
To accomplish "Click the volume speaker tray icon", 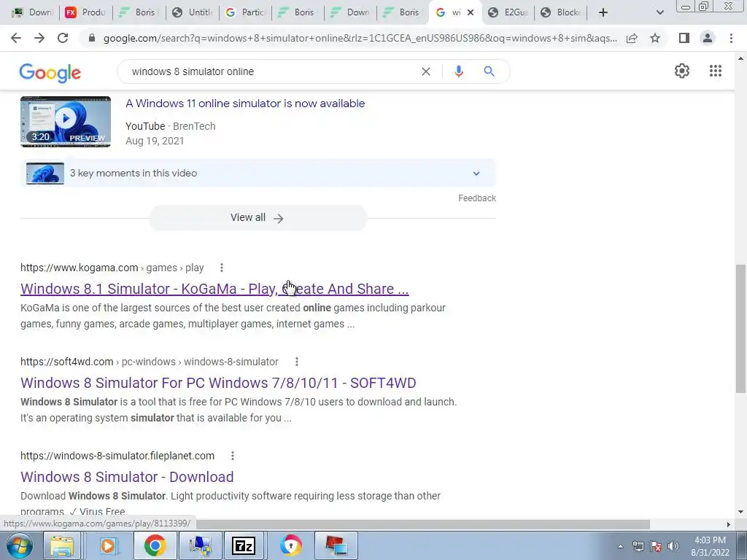I will (673, 546).
